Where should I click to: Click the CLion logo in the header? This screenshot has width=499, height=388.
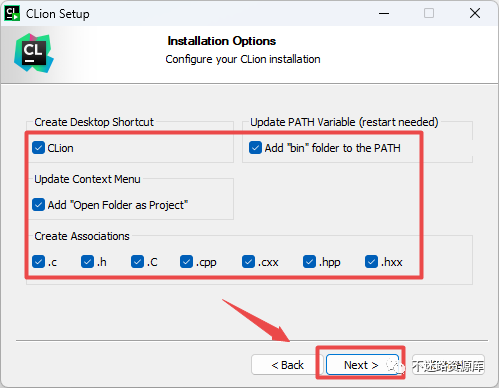point(34,53)
